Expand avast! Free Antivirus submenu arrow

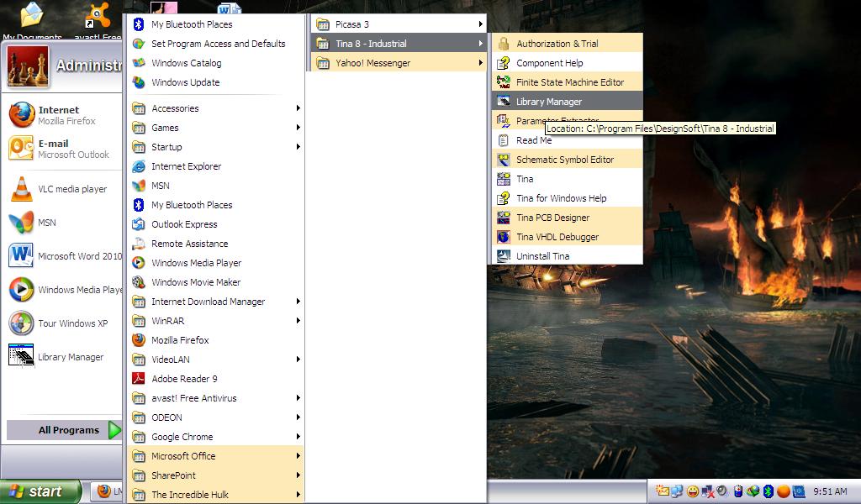click(298, 398)
